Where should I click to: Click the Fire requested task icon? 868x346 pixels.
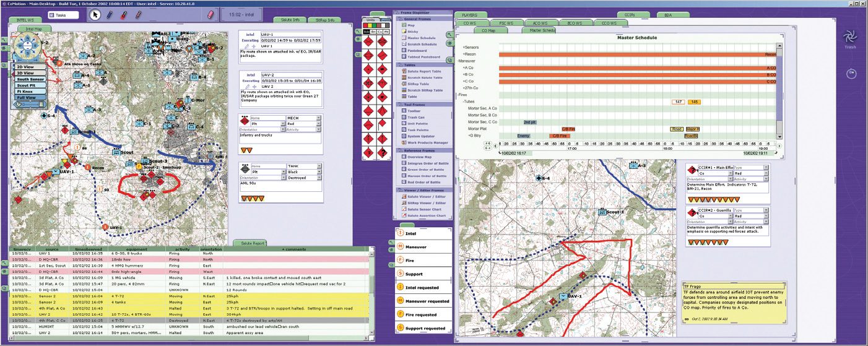(x=401, y=314)
